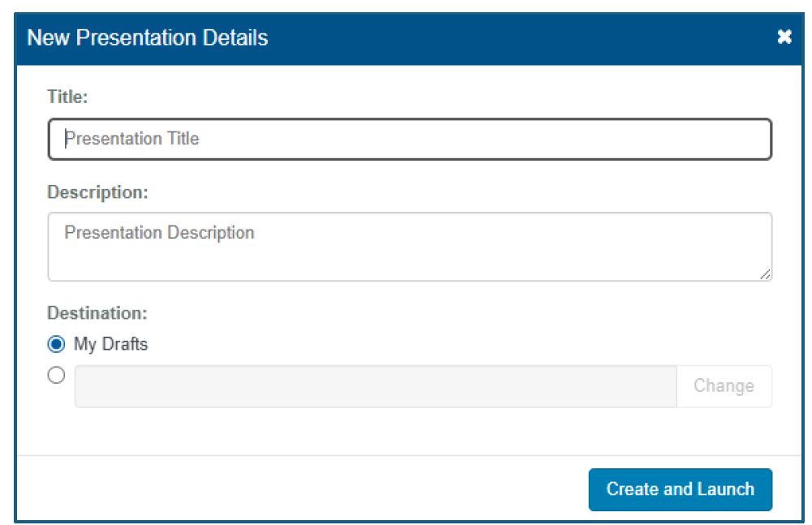Screen dimensions: 812x525
Task: Click the My Drafts label text
Action: [x=111, y=344]
